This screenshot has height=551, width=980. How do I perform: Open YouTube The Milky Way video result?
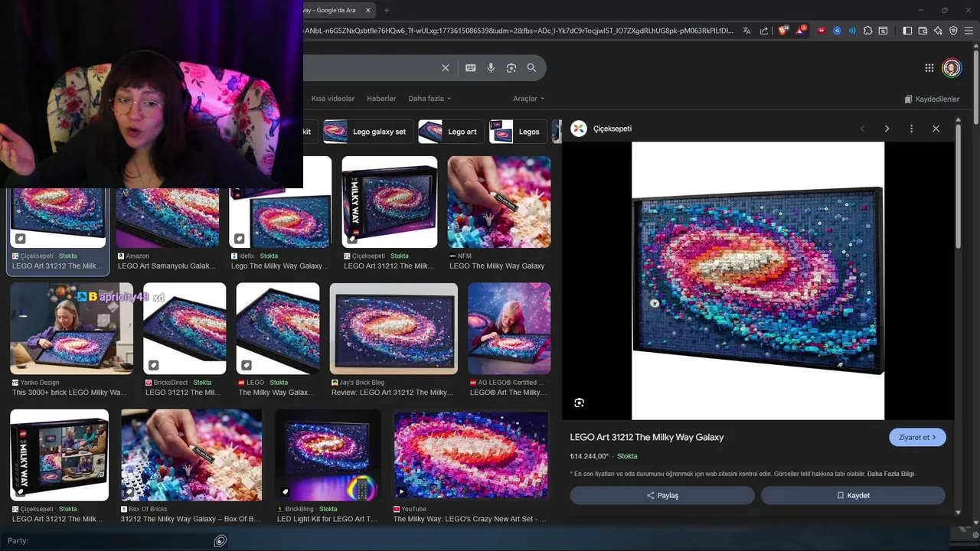pos(470,519)
